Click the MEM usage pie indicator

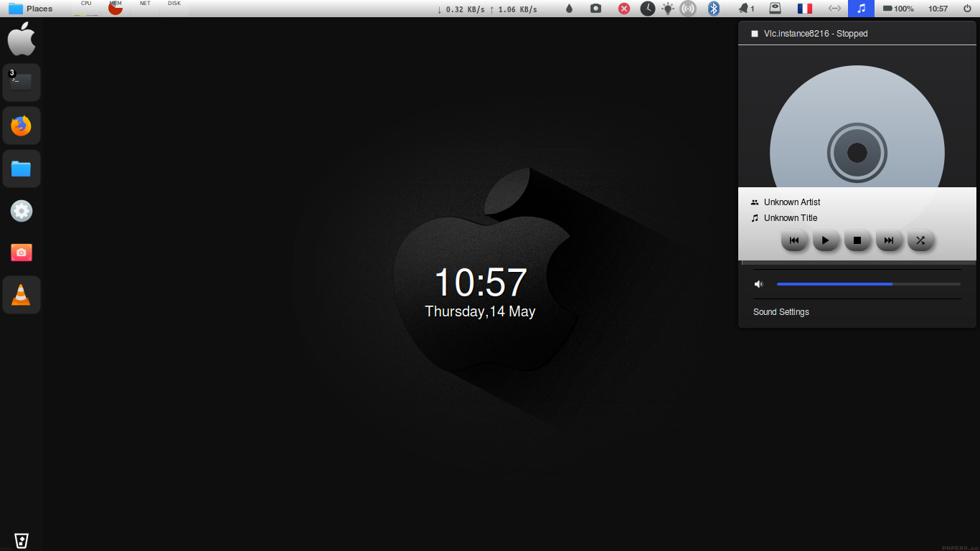click(x=116, y=9)
